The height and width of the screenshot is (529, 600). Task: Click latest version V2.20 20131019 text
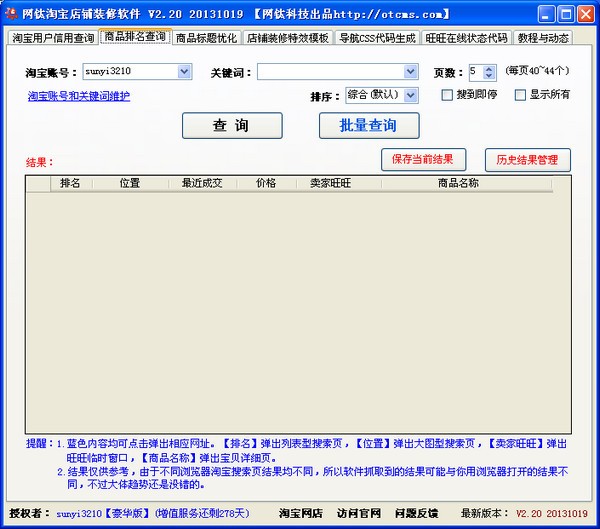point(552,513)
